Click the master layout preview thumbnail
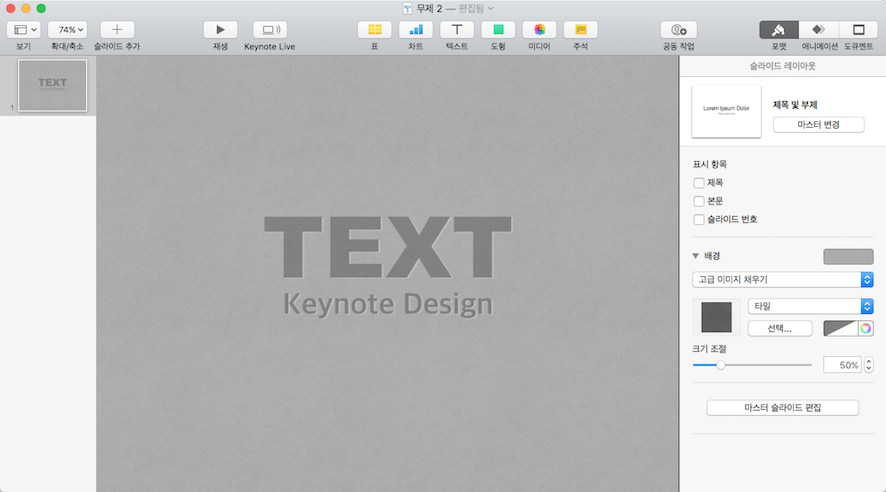The height and width of the screenshot is (492, 886). click(726, 111)
